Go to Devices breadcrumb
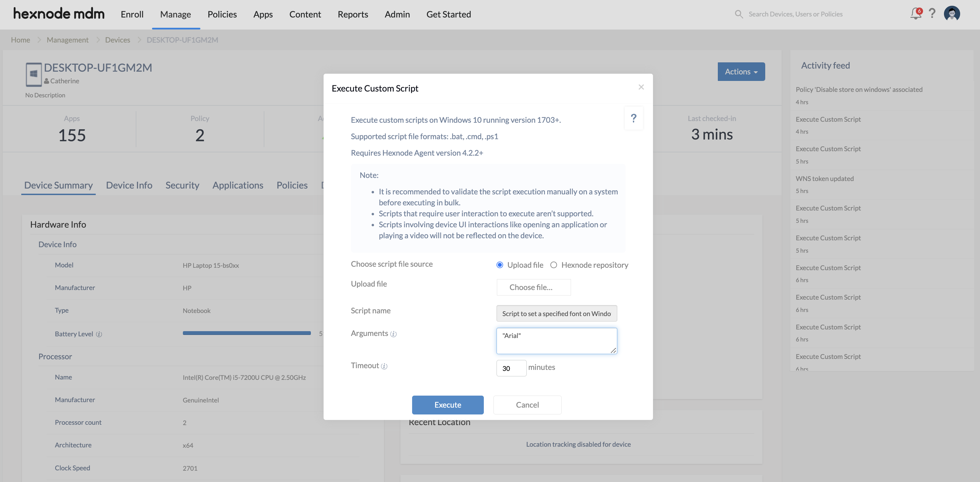 pos(118,39)
